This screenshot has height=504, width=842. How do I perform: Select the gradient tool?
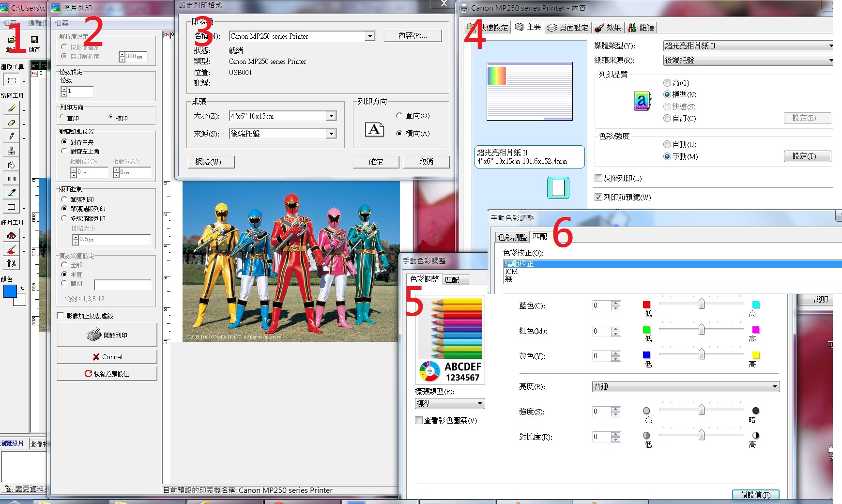pos(12,179)
